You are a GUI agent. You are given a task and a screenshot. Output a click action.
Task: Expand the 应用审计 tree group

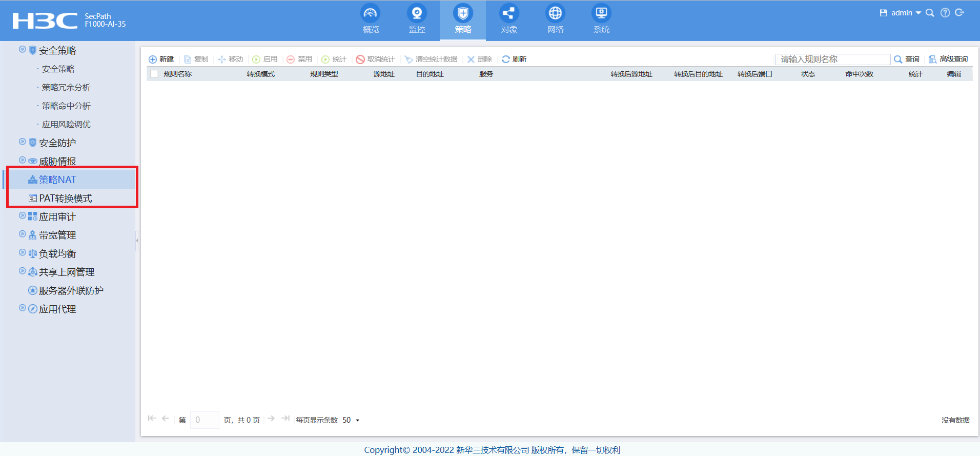22,216
